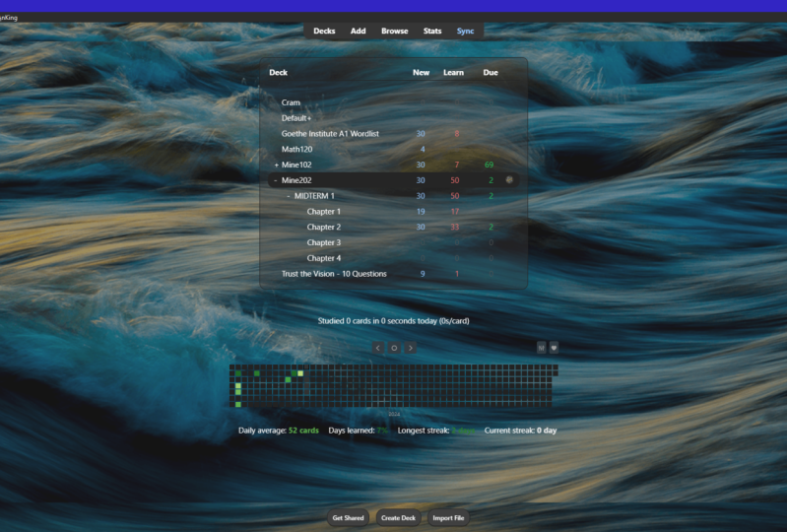Viewport: 787px width, 532px height.
Task: Expand the Mine102 deck
Action: click(x=276, y=165)
